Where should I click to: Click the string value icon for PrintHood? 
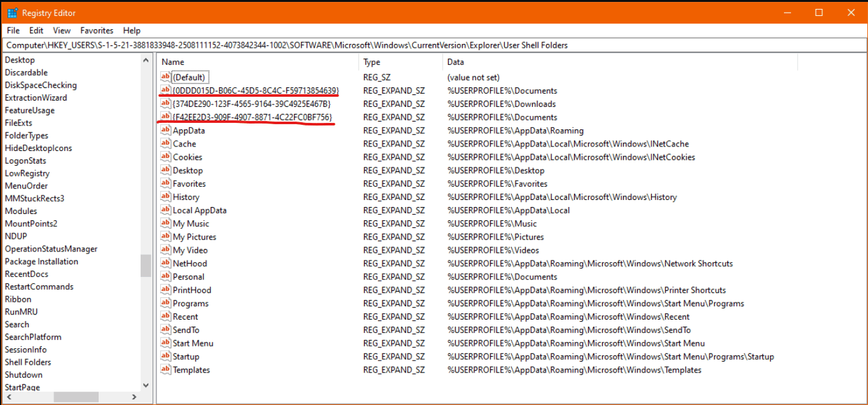(165, 290)
